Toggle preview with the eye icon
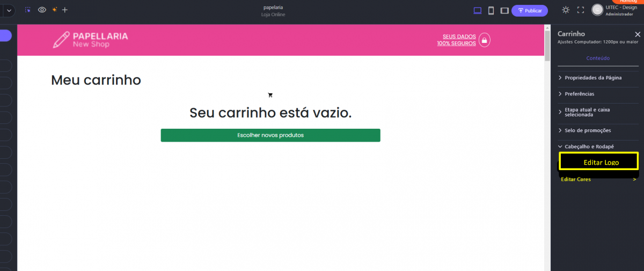 coord(42,10)
